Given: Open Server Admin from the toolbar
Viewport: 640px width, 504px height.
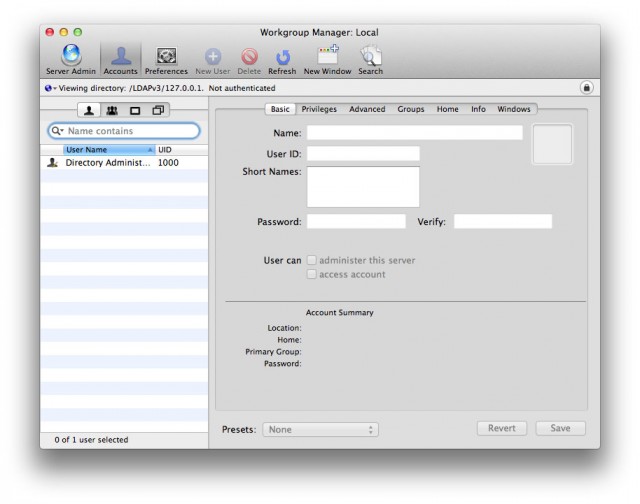Looking at the screenshot, I should pyautogui.click(x=71, y=60).
